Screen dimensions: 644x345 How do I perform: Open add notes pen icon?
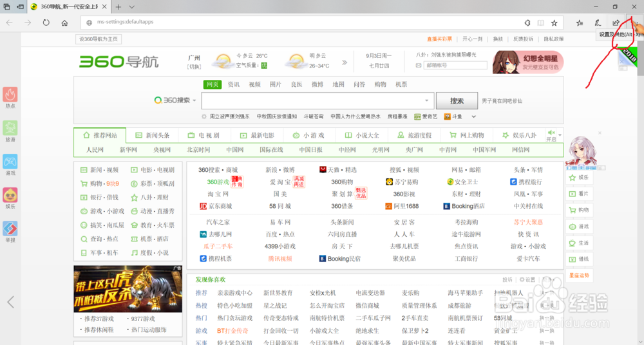coord(598,23)
